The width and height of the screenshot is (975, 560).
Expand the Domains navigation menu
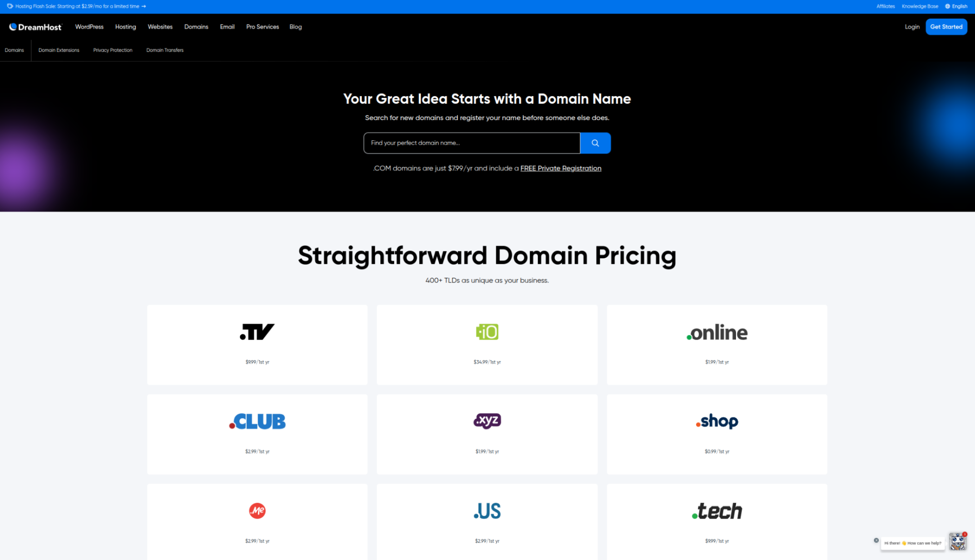[x=196, y=27]
